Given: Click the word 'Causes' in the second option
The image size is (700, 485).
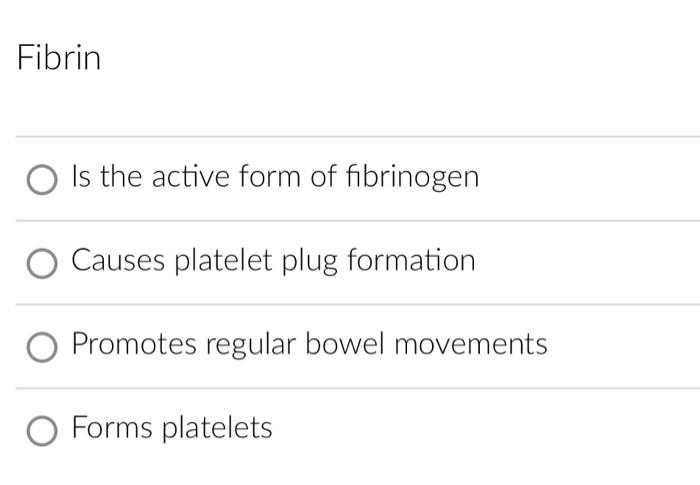Looking at the screenshot, I should point(118,260).
